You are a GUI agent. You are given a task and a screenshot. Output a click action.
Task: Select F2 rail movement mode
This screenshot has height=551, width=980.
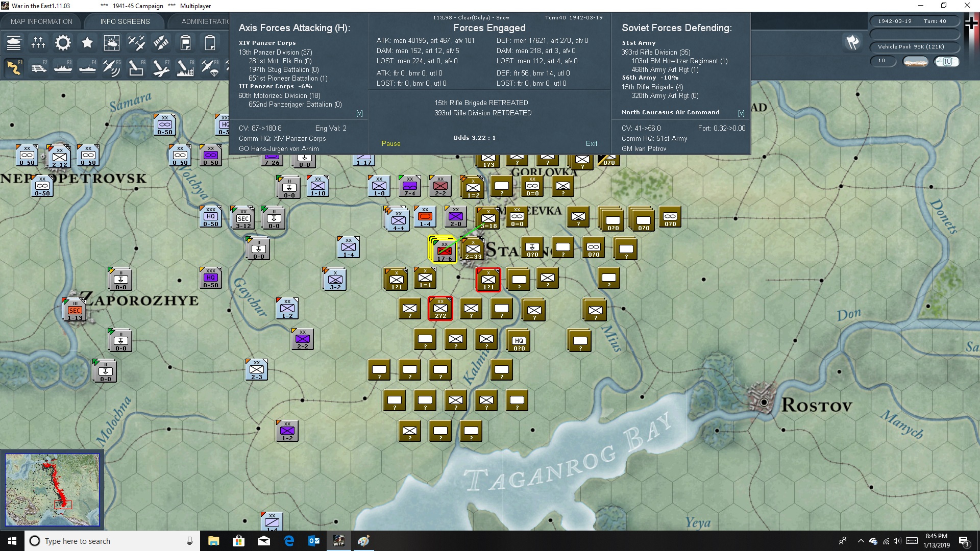point(39,67)
